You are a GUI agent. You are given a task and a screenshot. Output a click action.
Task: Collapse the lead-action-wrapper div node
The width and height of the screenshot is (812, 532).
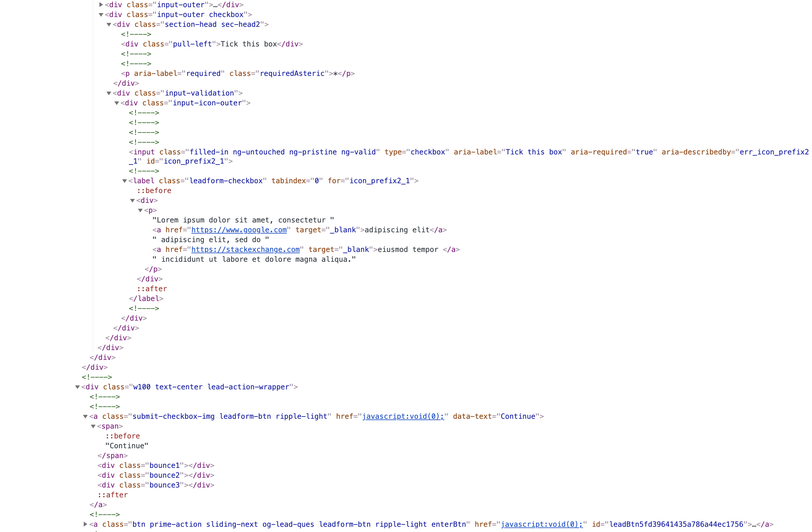pyautogui.click(x=78, y=387)
